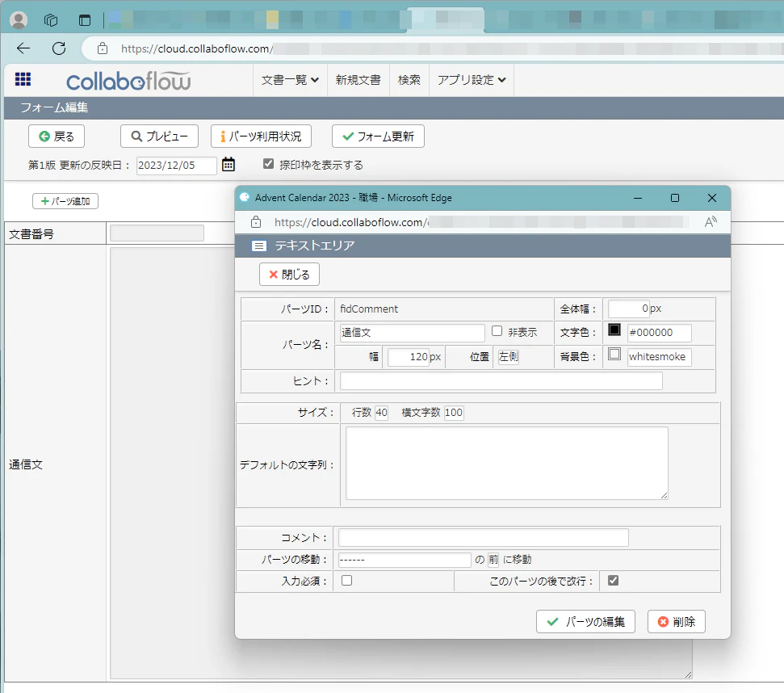Click the 文字色 #000000 input field

coord(660,333)
